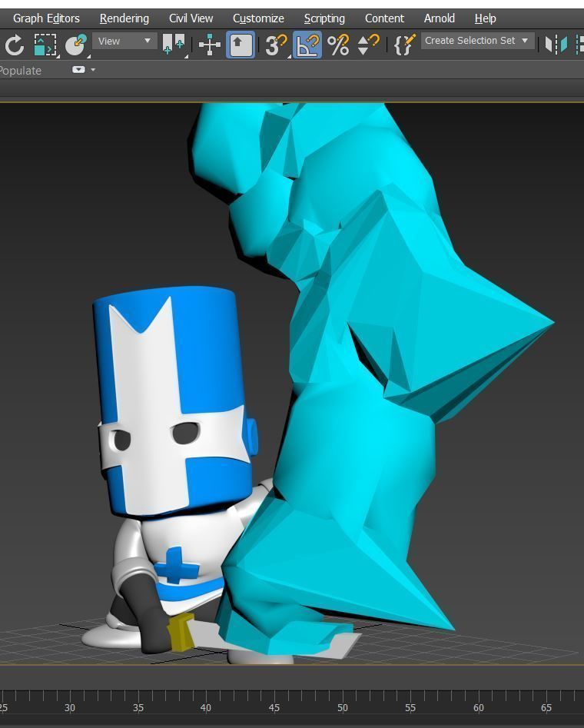Screen dimensions: 584x728
Task: Toggle the Keyboard Shortcut Override button
Action: 240,45
